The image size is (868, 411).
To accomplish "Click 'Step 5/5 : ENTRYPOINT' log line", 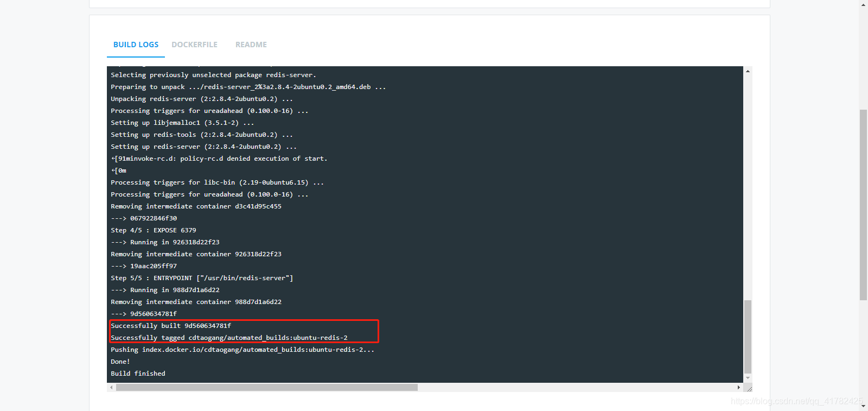I will pos(202,278).
